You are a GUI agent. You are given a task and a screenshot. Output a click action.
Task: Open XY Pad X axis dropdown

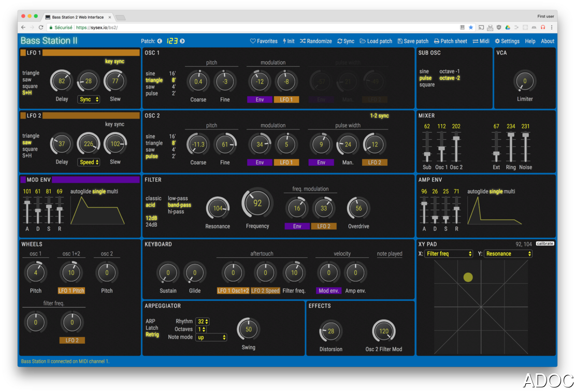[x=449, y=253]
